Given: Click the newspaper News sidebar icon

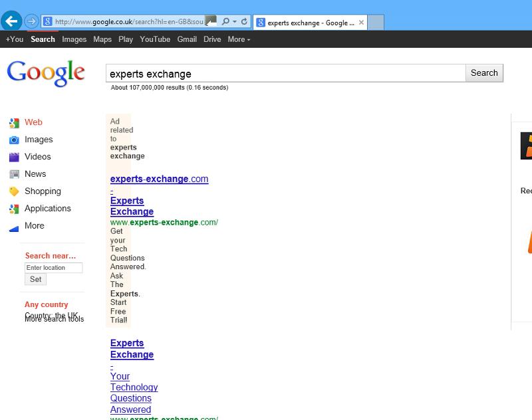Looking at the screenshot, I should click(14, 174).
